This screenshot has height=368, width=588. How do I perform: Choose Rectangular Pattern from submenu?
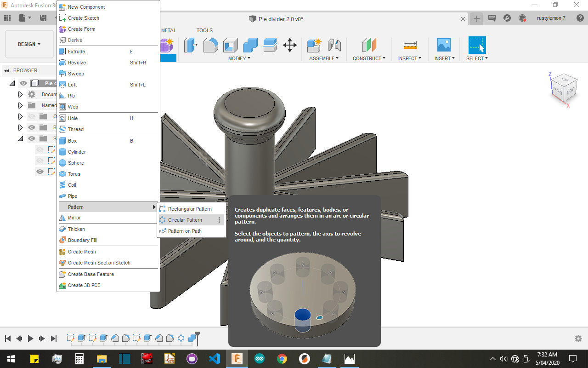point(191,209)
